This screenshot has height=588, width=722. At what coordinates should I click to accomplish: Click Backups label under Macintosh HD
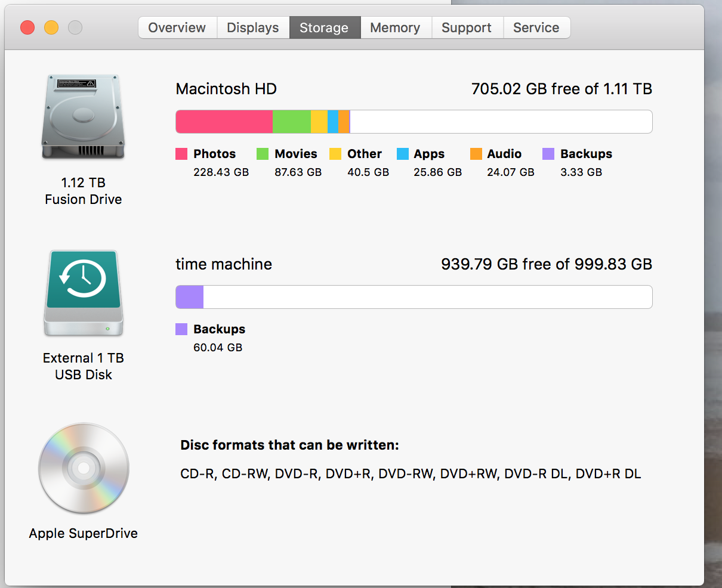[x=586, y=154]
